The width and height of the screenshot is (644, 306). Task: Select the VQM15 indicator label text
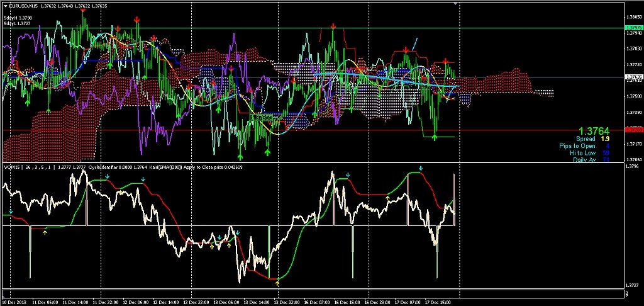[11, 167]
